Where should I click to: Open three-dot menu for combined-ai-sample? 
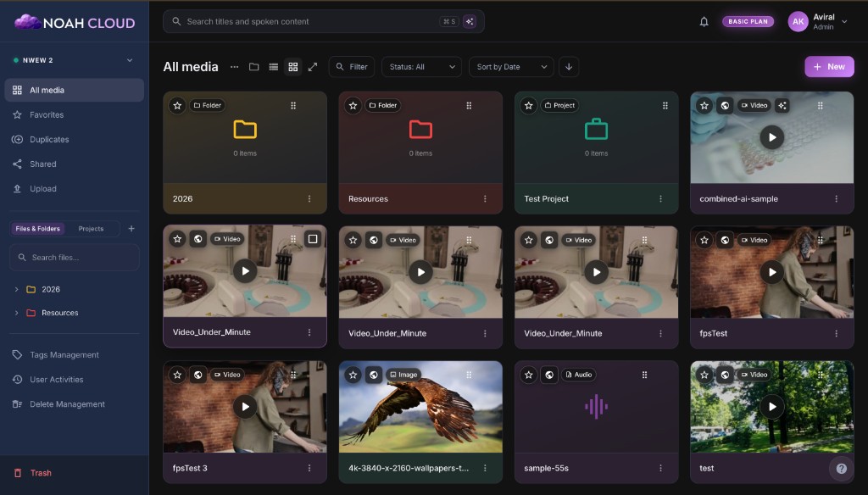tap(836, 199)
